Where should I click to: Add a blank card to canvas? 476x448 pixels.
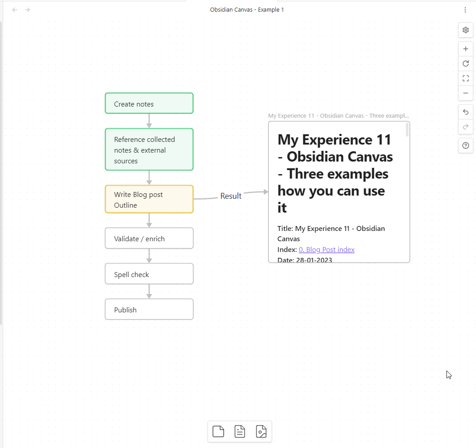(218, 431)
